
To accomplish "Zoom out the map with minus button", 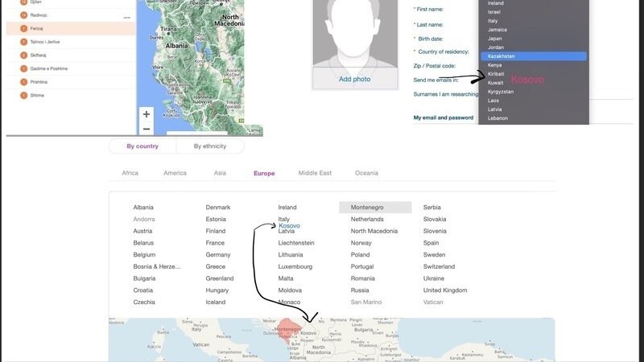I will tap(147, 129).
